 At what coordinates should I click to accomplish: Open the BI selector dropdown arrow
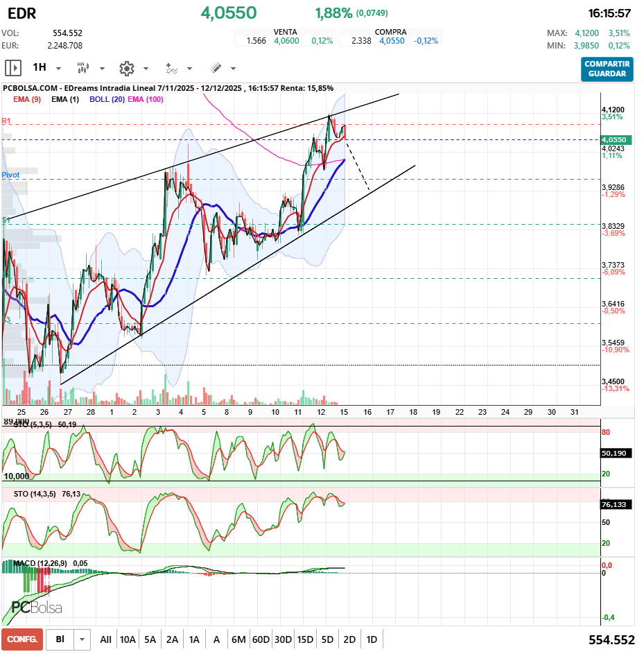83,639
